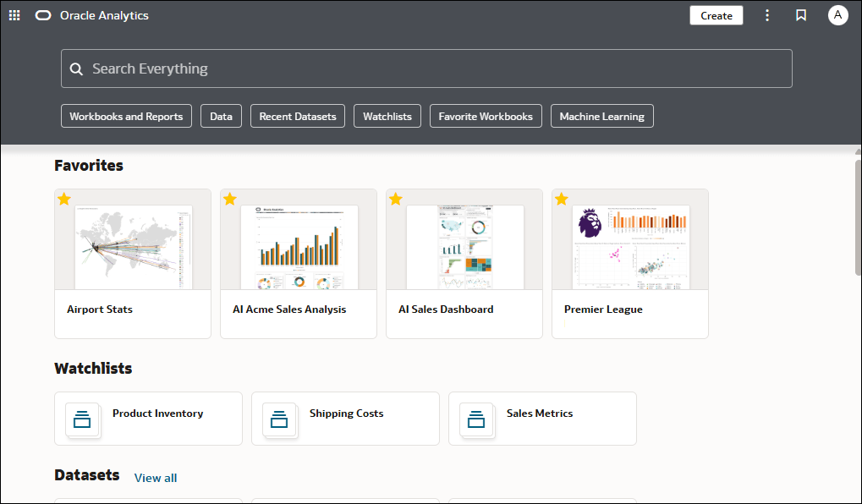Image resolution: width=862 pixels, height=504 pixels.
Task: Click the bookmark icon in the header
Action: [x=800, y=14]
